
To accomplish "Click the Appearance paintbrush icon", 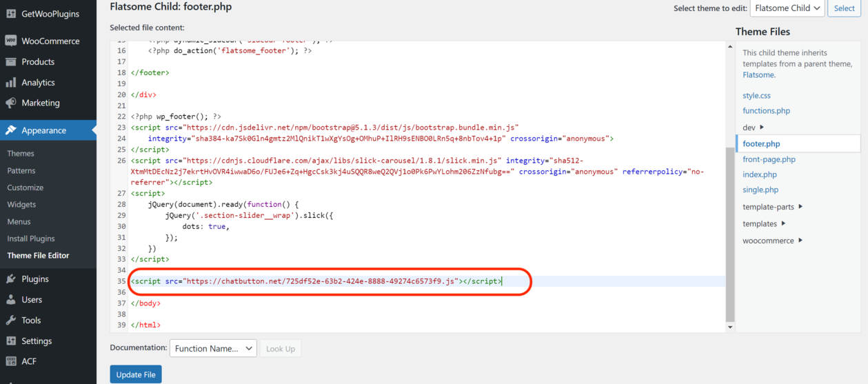I will pos(11,131).
